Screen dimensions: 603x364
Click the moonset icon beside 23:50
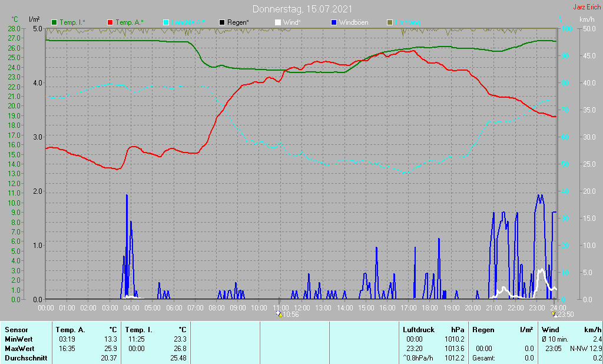coord(555,315)
